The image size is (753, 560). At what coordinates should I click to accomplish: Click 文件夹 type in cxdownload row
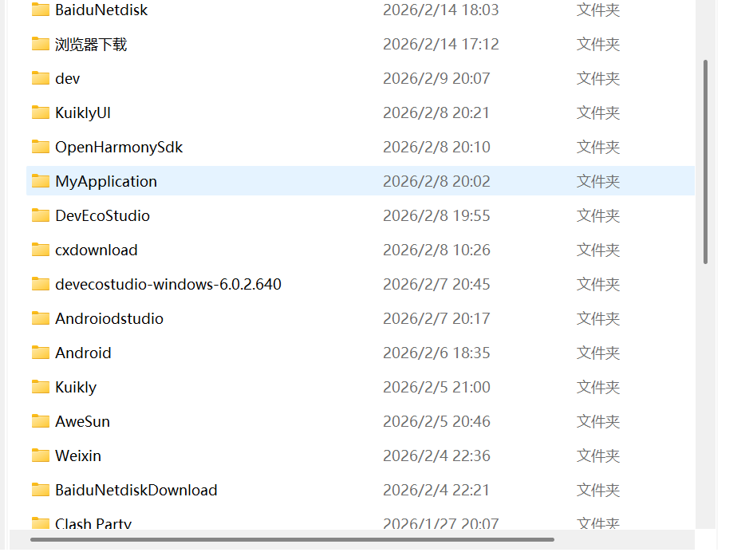coord(598,250)
